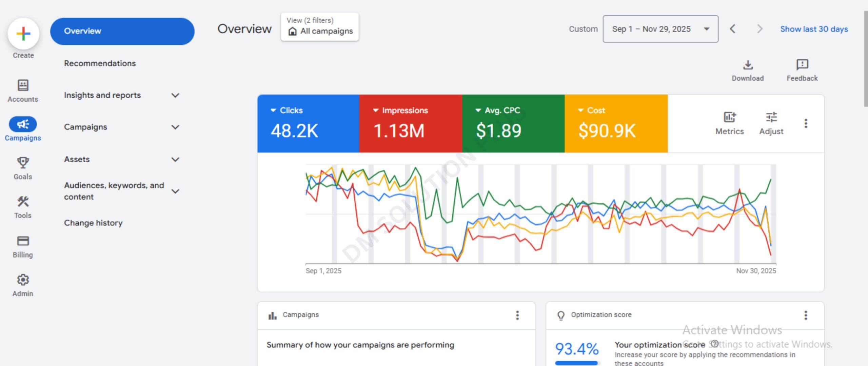The image size is (868, 366).
Task: Expand Insights and reports section
Action: [175, 96]
